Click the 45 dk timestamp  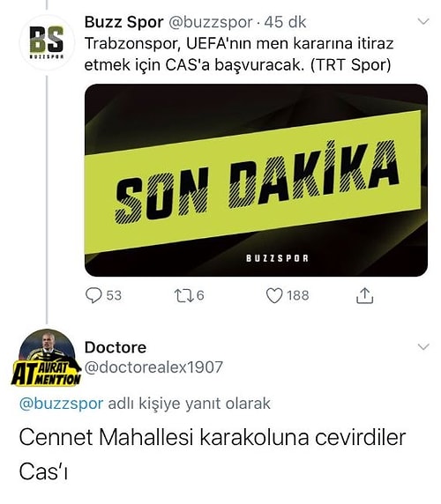(x=285, y=22)
